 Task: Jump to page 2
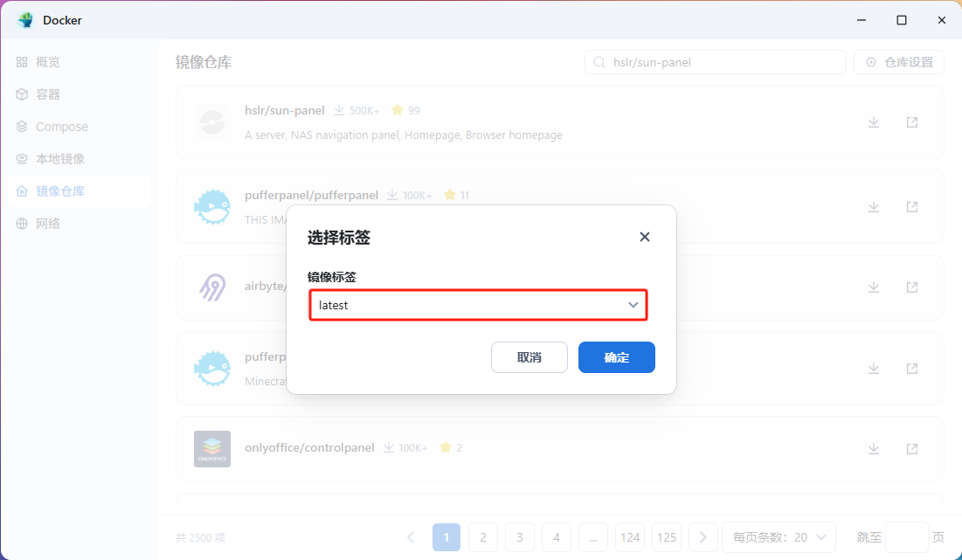[x=483, y=537]
